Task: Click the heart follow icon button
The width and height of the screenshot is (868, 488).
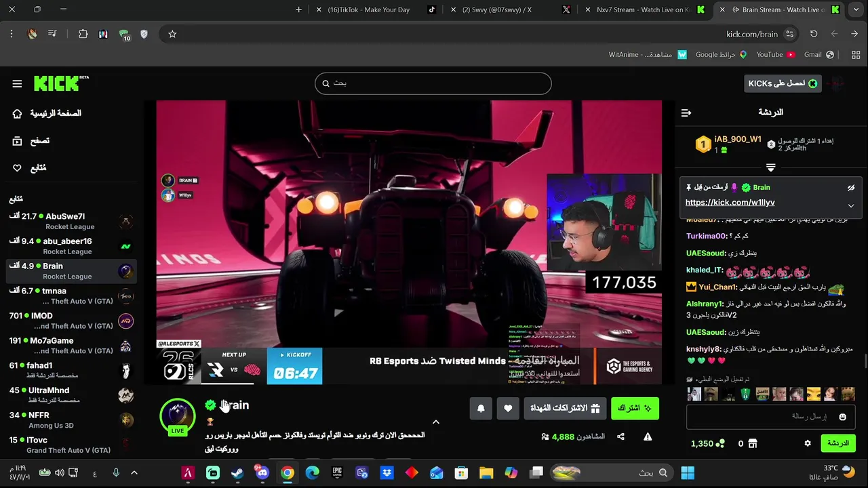Action: [508, 408]
